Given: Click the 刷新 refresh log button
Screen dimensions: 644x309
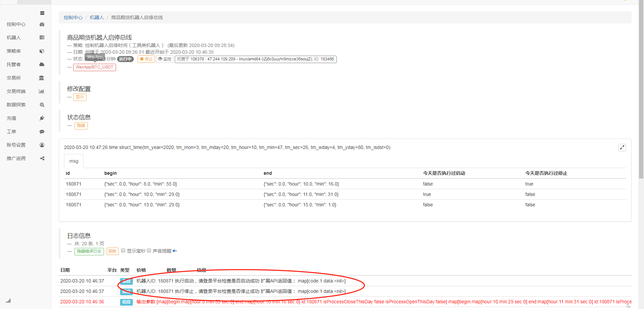Looking at the screenshot, I should point(112,251).
